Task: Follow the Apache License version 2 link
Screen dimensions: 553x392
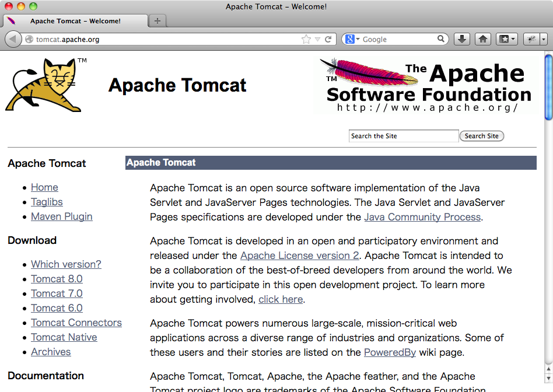Action: click(x=299, y=256)
